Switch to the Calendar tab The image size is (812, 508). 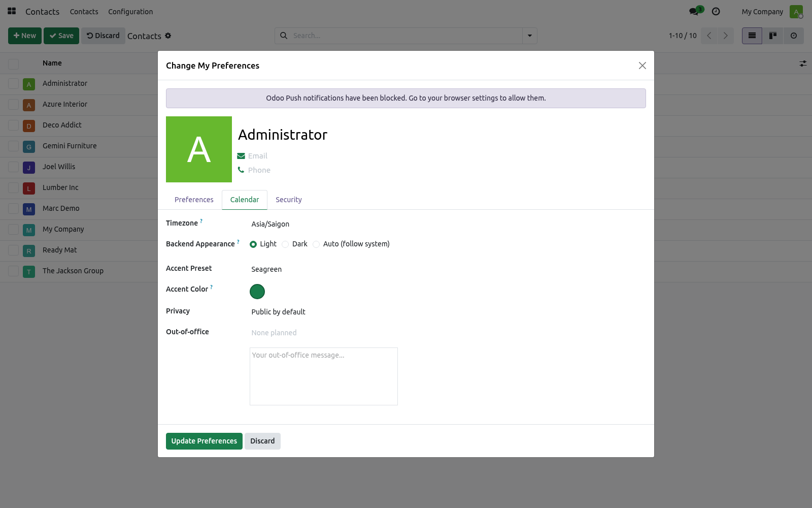pyautogui.click(x=245, y=200)
